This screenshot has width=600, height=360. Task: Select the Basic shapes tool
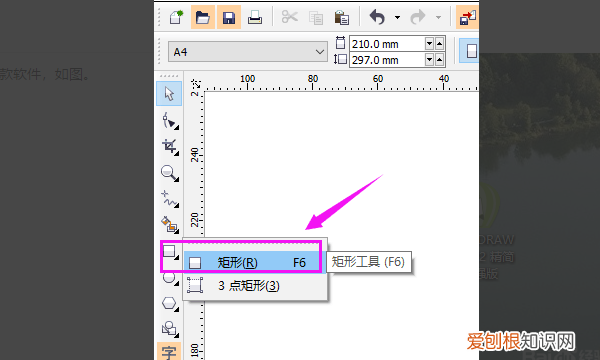coord(170,329)
